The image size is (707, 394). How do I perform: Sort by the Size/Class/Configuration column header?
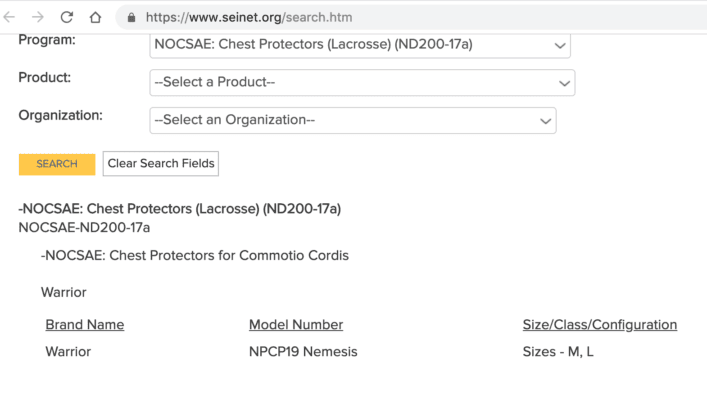pyautogui.click(x=600, y=325)
